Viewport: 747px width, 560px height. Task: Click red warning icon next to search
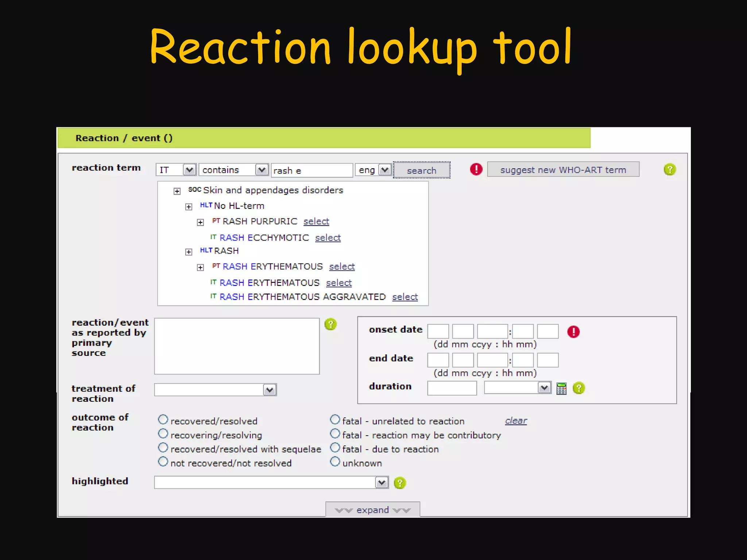point(476,169)
